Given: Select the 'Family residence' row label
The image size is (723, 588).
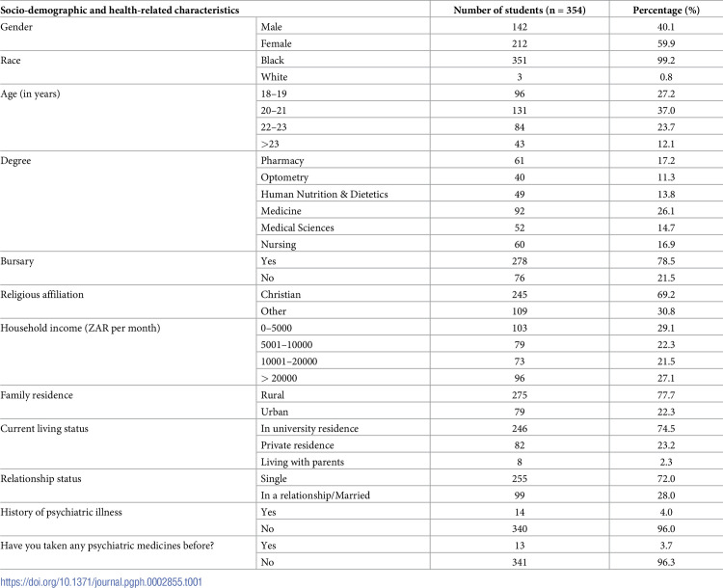Looking at the screenshot, I should [37, 395].
